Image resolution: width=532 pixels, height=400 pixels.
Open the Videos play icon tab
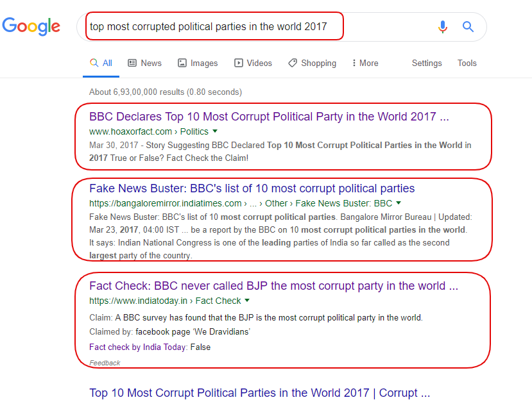(x=239, y=63)
